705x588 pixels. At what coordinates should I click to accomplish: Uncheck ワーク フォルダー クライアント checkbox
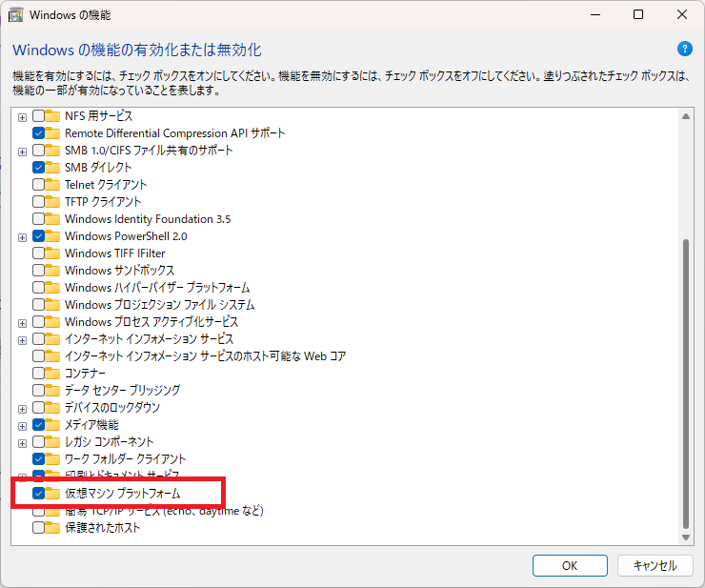(x=38, y=459)
